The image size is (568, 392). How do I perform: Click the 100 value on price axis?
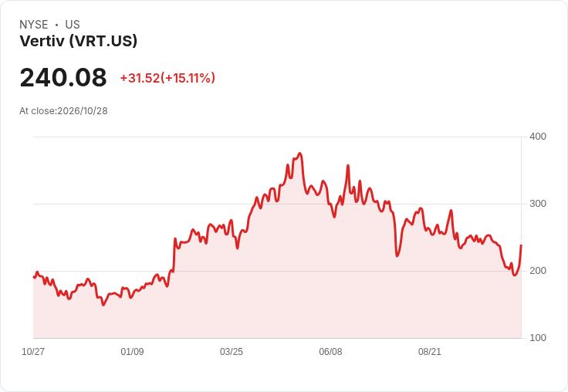pyautogui.click(x=538, y=338)
